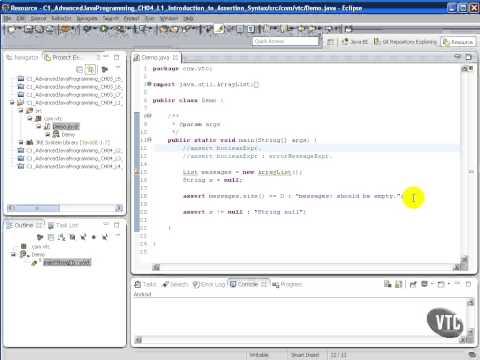Toggle Link with Editor in Project Explorer
Viewport: 480px width, 360px height.
[91, 69]
